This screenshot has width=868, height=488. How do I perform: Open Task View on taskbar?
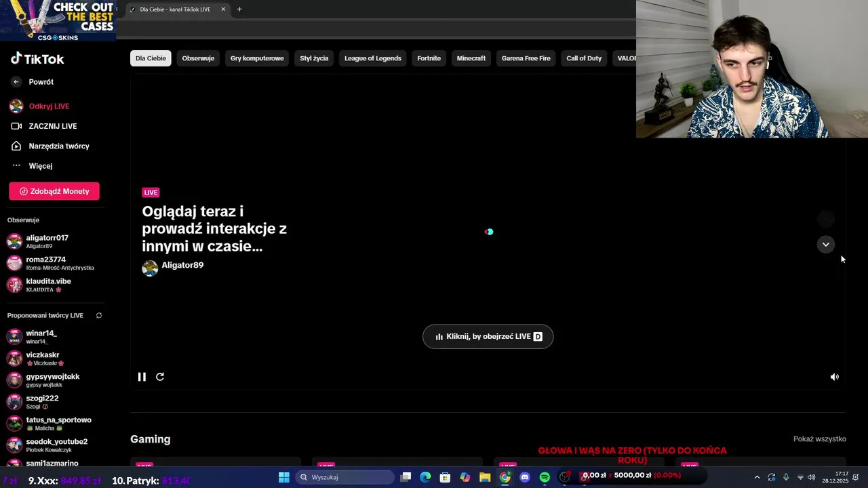click(406, 477)
